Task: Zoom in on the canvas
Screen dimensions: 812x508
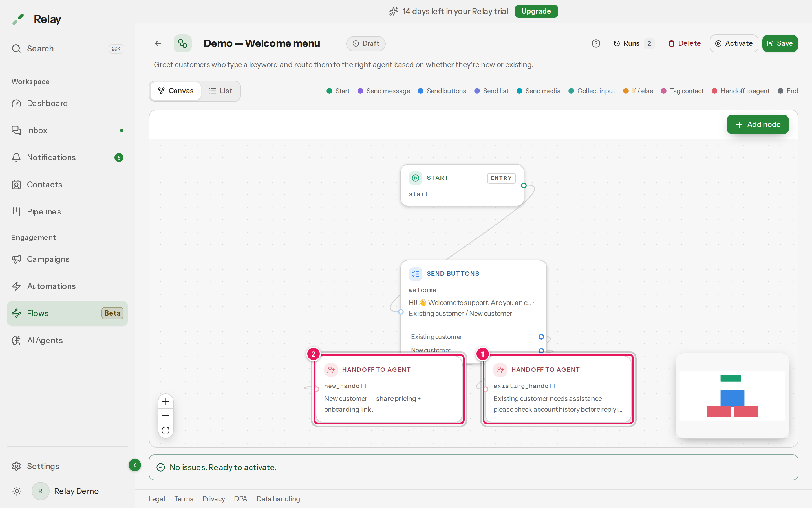Action: (166, 402)
